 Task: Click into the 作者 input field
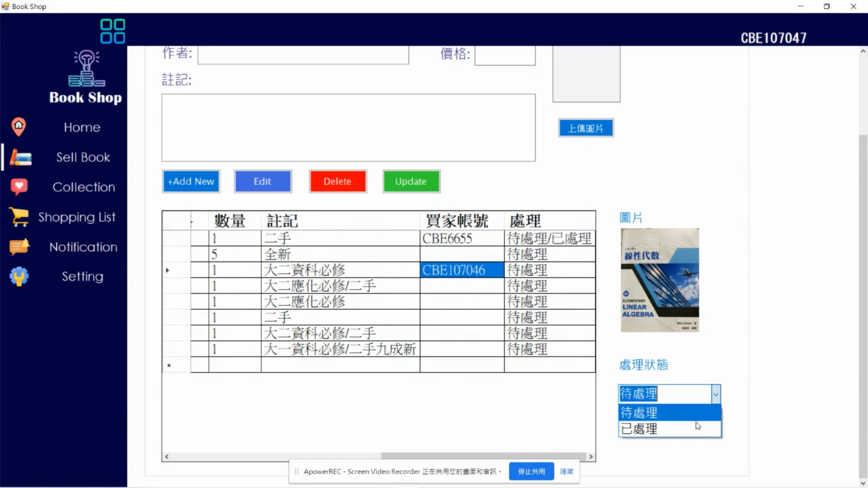click(303, 55)
